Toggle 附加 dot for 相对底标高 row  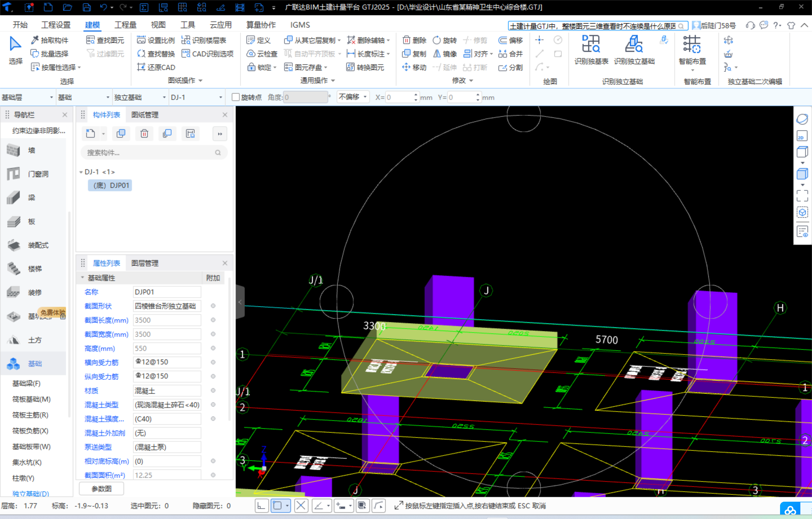point(213,461)
